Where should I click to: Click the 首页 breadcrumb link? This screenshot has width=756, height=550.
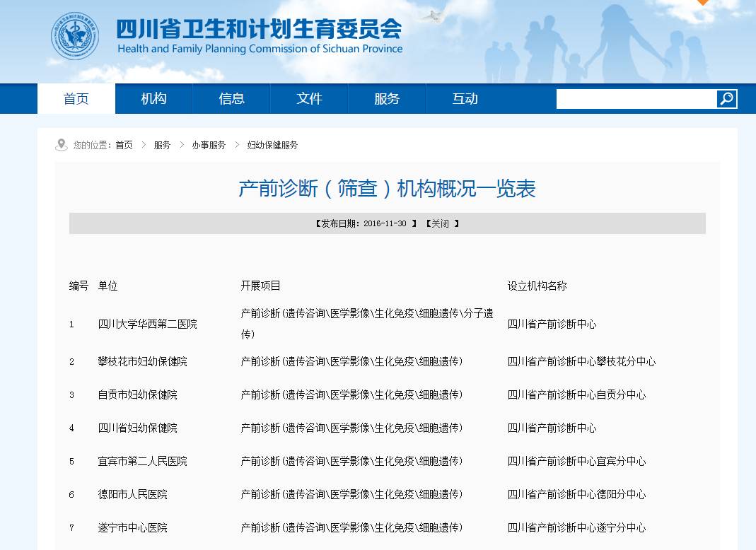124,145
